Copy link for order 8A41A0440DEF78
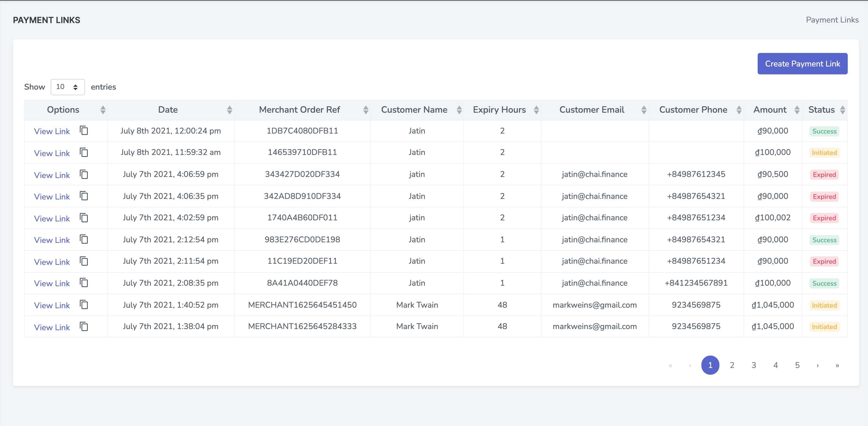This screenshot has height=426, width=868. [x=84, y=283]
